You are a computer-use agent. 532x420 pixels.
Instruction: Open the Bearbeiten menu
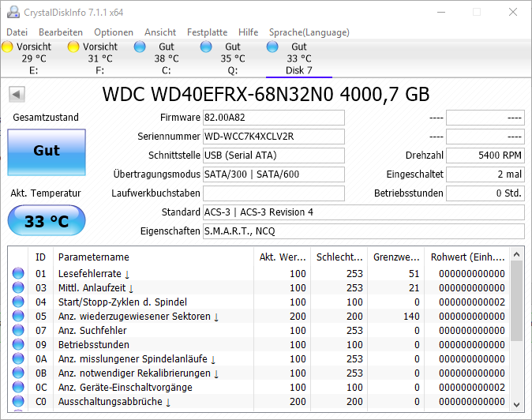(x=61, y=32)
